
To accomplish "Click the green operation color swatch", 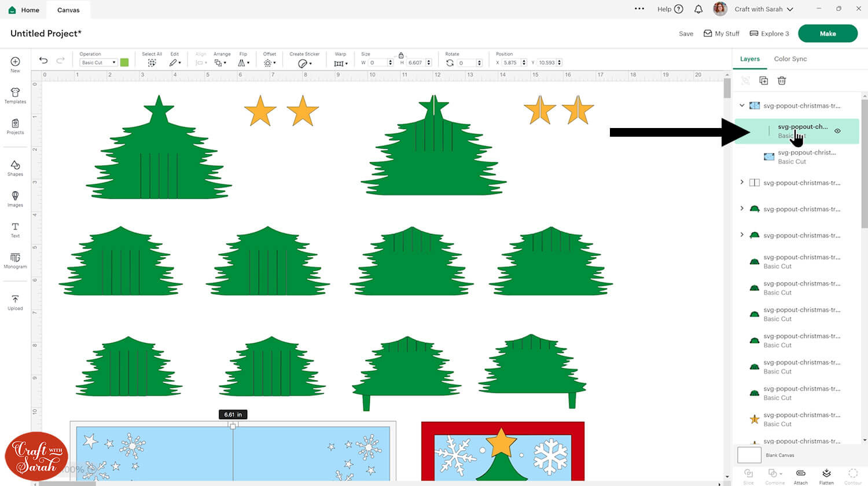I will [x=124, y=63].
